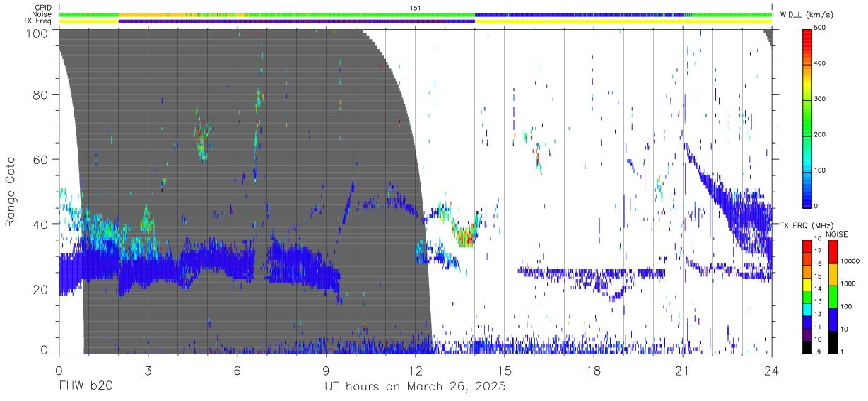Click the 9 hour tick label
868x401 pixels.
click(x=326, y=370)
